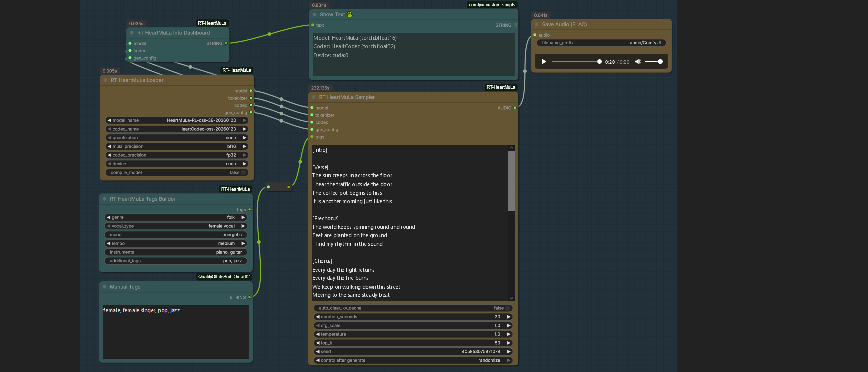Viewport: 868px width, 372px height.
Task: Click right arrow of quantization selector
Action: 244,138
